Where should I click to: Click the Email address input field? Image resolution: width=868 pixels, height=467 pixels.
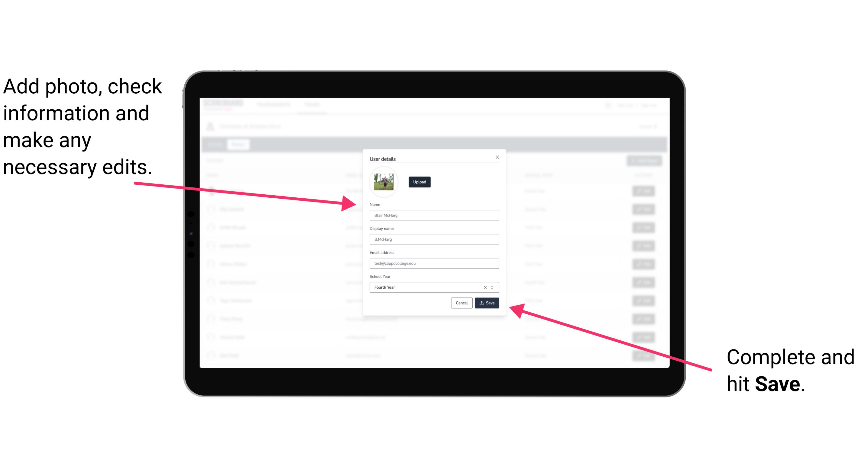(x=434, y=264)
